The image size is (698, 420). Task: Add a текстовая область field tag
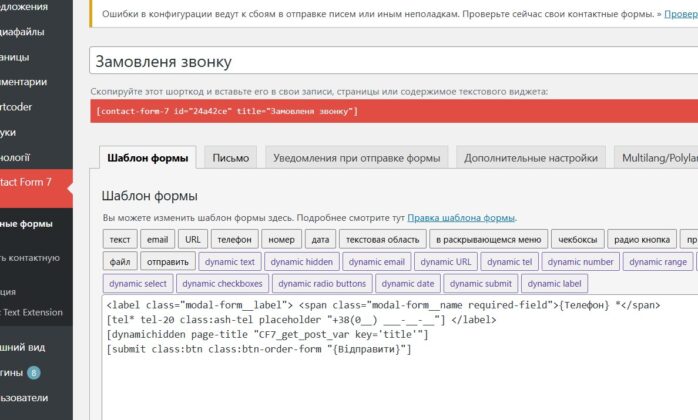tap(383, 240)
